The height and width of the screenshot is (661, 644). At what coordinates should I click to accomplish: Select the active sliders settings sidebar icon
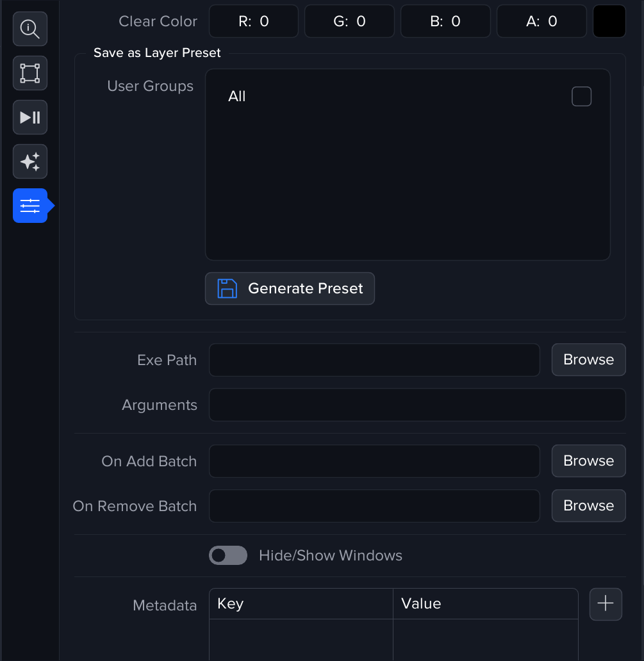[x=30, y=206]
